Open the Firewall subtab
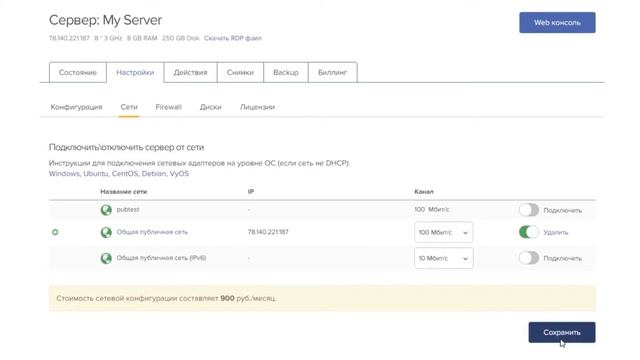The width and height of the screenshot is (640, 360). 169,107
